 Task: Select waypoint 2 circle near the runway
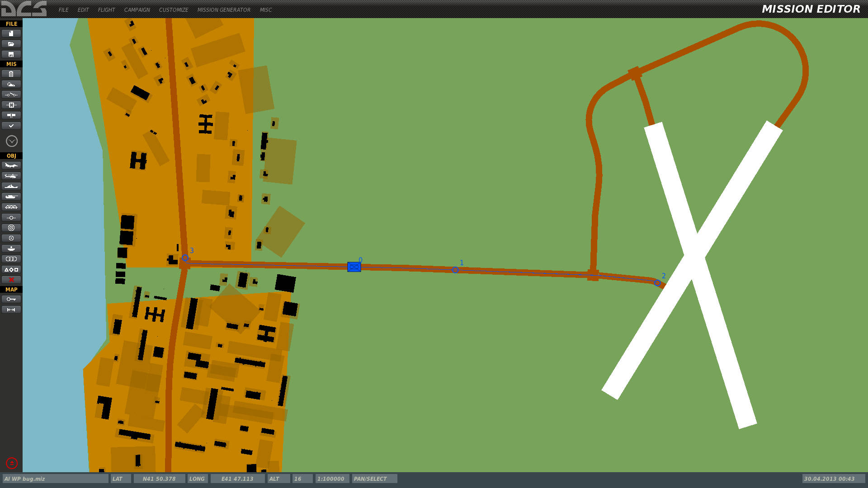pos(657,283)
